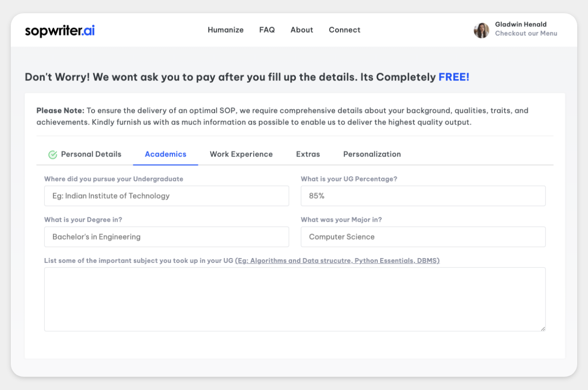Screen dimensions: 588x390
Task: Click the example subjects underlined link
Action: (337, 261)
